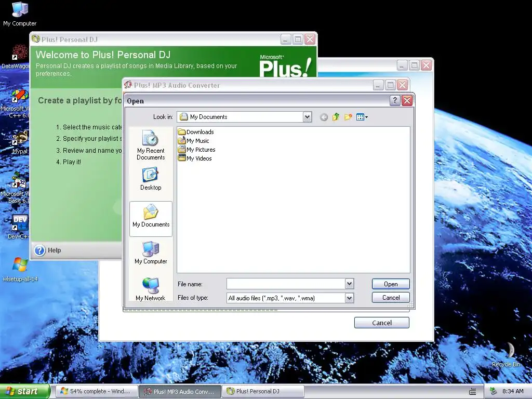Viewport: 532px width, 399px height.
Task: Expand the Files of type dropdown
Action: [350, 298]
